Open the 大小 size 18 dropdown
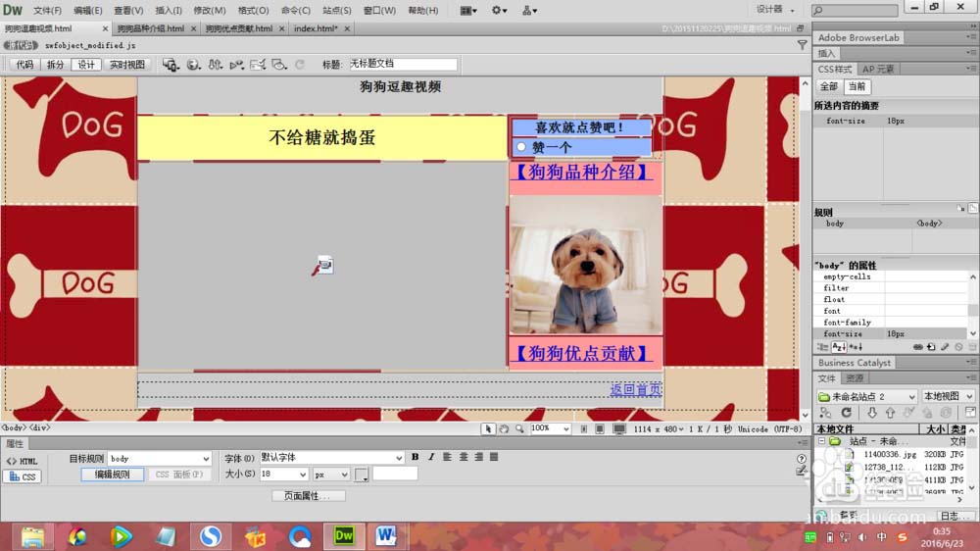 pos(284,475)
